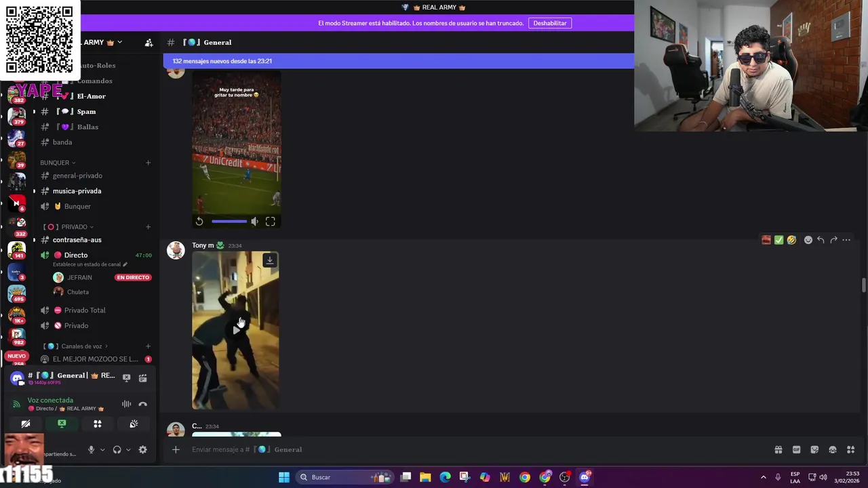The width and height of the screenshot is (868, 488).
Task: Open microphone input options arrow
Action: (102, 449)
